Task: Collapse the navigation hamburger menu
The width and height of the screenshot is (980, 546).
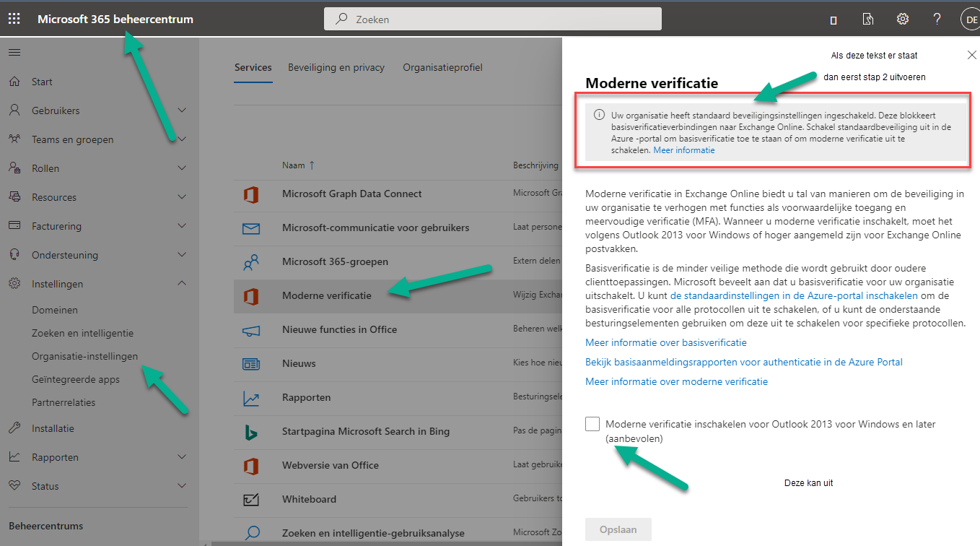Action: coord(14,53)
